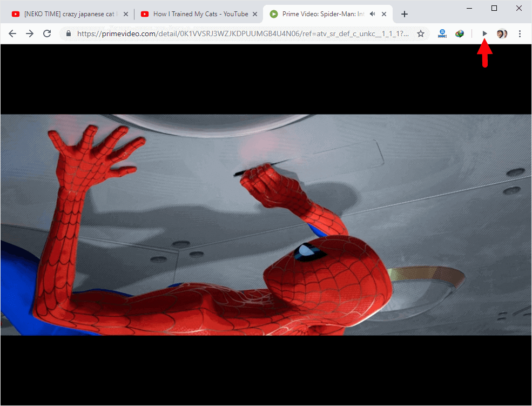This screenshot has width=532, height=406.
Task: Click the YouTube favicon on Trained My Cats tab
Action: tap(145, 14)
